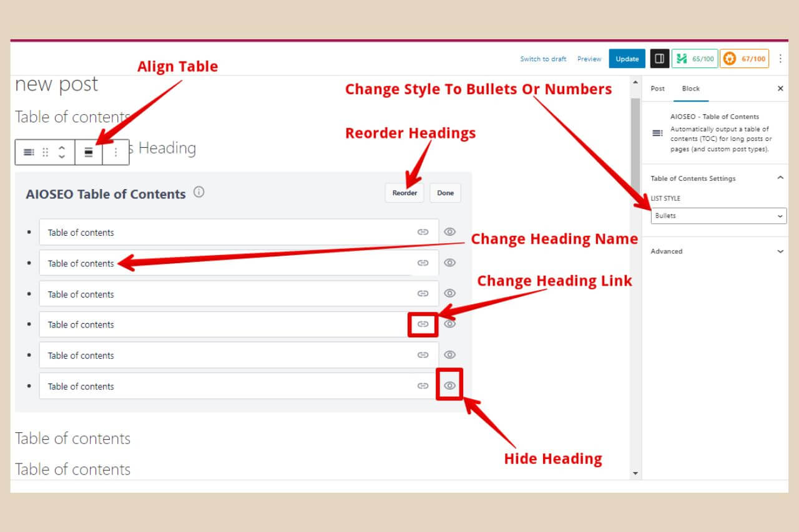Hide the last Table of contents heading

[449, 385]
